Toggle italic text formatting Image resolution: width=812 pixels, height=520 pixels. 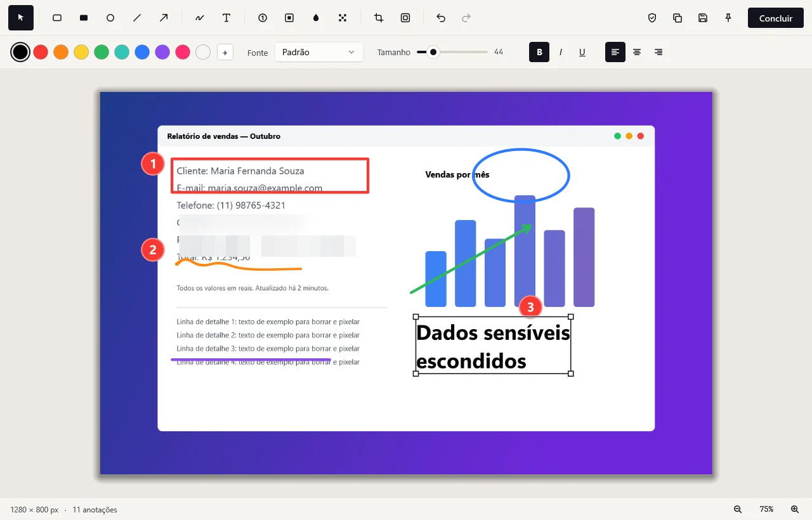[561, 52]
